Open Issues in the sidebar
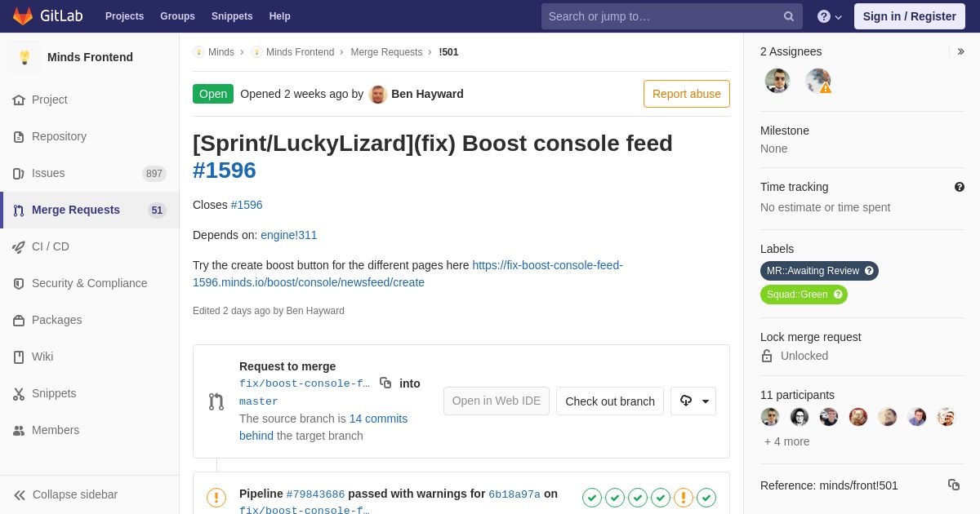Viewport: 980px width, 514px height. pos(90,173)
